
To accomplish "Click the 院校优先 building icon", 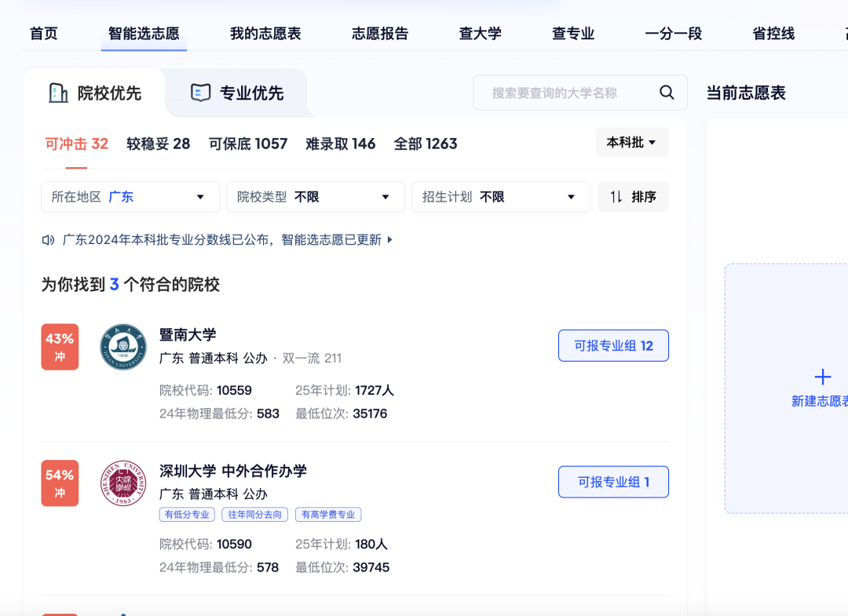I will [x=58, y=93].
